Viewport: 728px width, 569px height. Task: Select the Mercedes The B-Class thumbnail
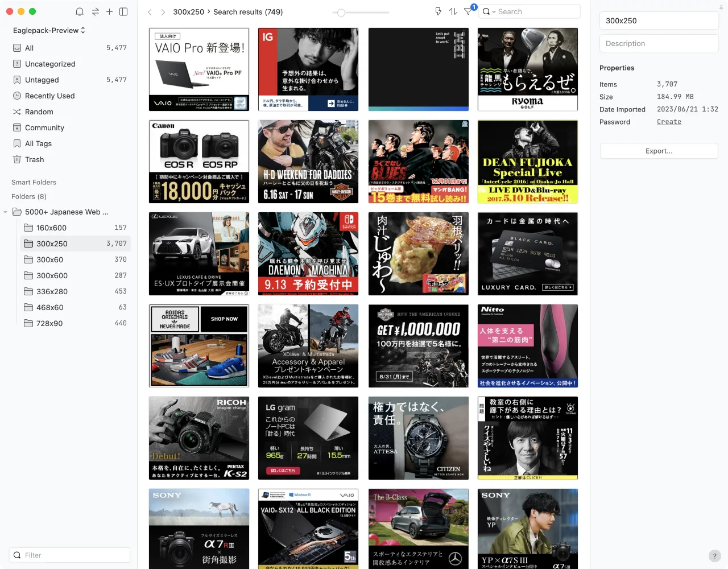(x=419, y=529)
